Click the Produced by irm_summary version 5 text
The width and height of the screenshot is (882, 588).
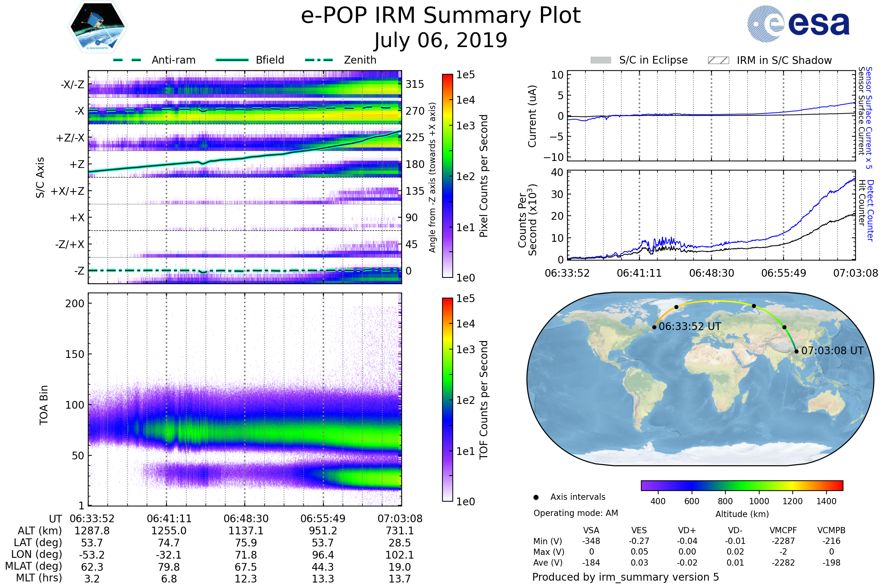click(x=625, y=577)
